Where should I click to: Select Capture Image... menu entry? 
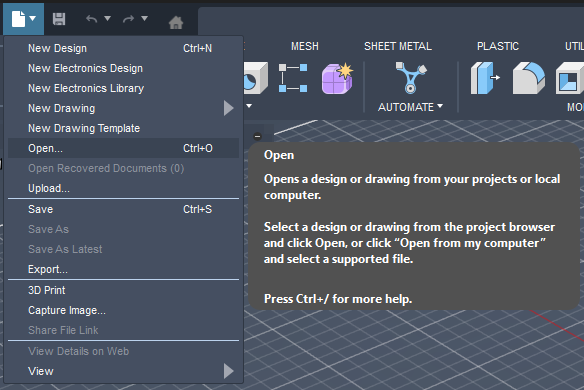[x=123, y=310]
